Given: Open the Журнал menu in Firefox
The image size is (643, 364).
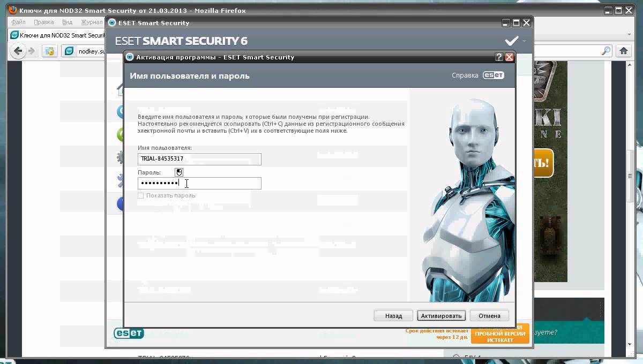Looking at the screenshot, I should pyautogui.click(x=91, y=22).
